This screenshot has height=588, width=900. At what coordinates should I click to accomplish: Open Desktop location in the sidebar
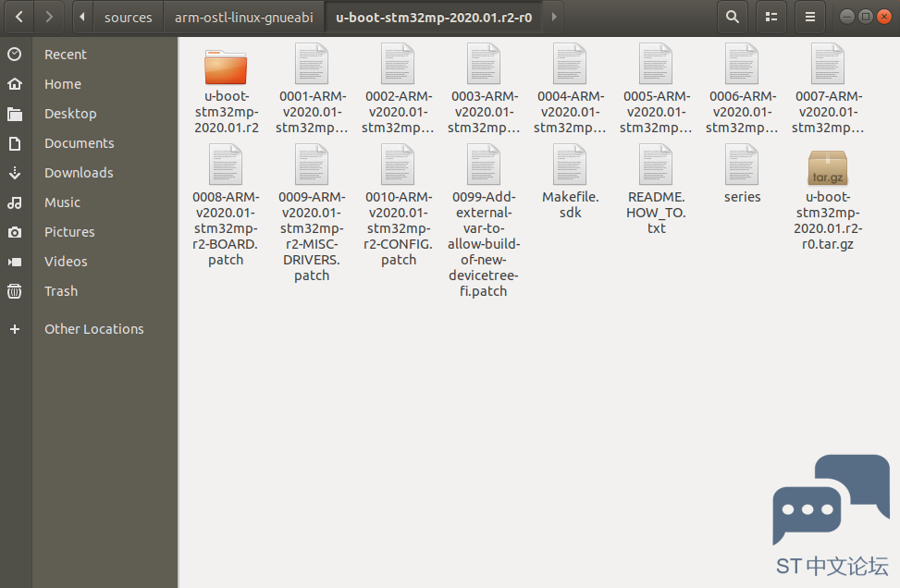click(x=70, y=114)
